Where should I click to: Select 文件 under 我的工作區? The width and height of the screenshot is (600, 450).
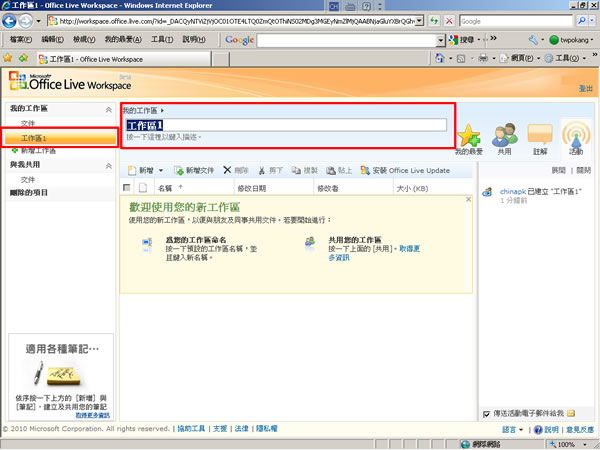click(x=28, y=123)
